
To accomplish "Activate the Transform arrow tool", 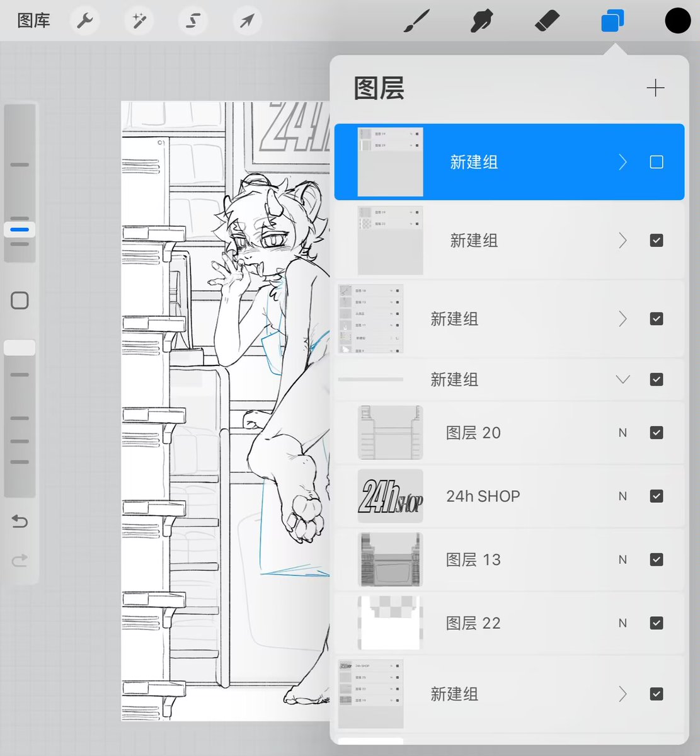I will (x=247, y=21).
